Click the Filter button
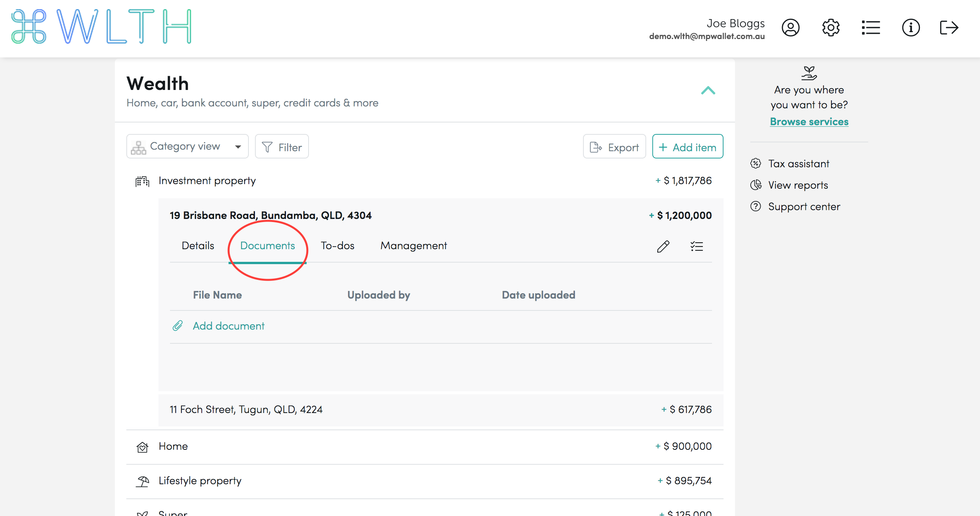 click(282, 146)
